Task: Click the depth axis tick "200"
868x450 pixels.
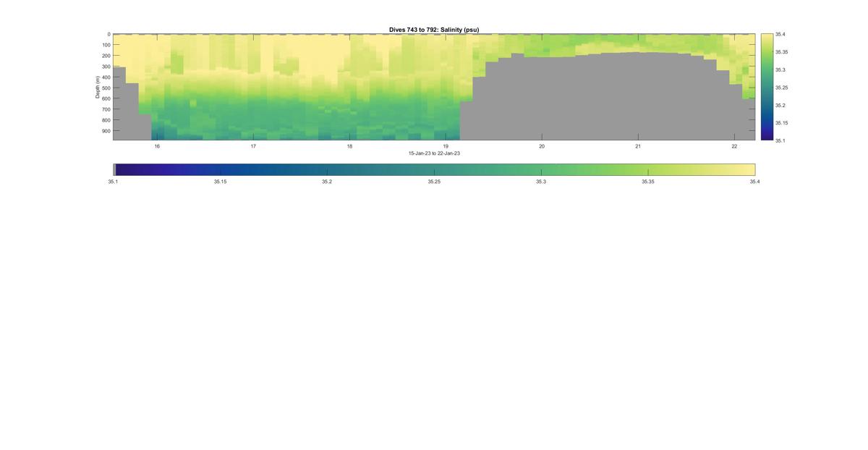Action: click(106, 56)
